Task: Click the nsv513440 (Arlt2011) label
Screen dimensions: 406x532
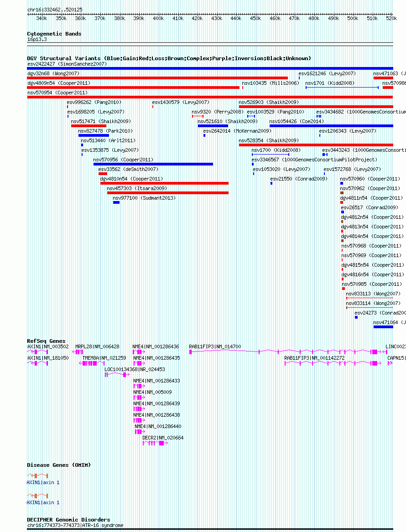Action: click(108, 140)
